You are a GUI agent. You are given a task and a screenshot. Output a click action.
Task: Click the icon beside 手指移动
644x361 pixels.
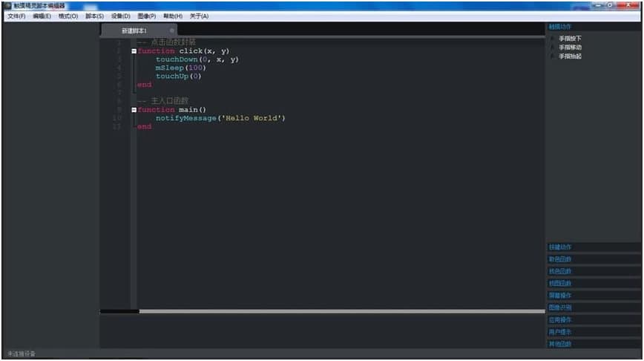[553, 48]
